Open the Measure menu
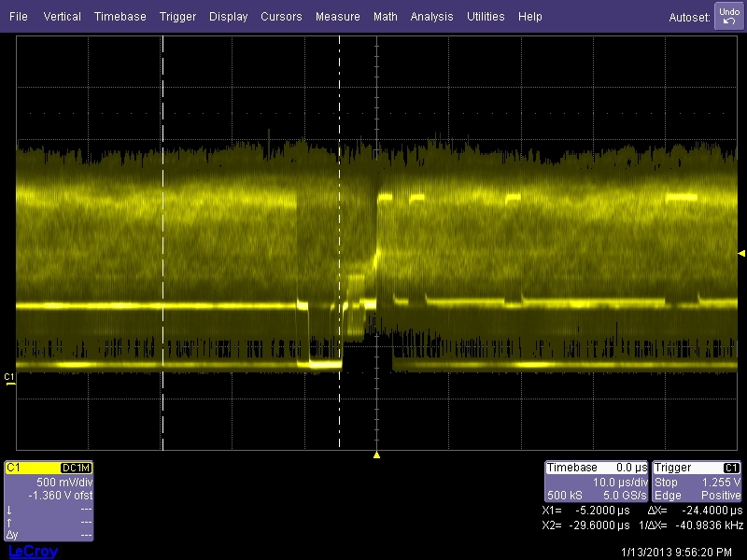The width and height of the screenshot is (747, 560). tap(337, 17)
